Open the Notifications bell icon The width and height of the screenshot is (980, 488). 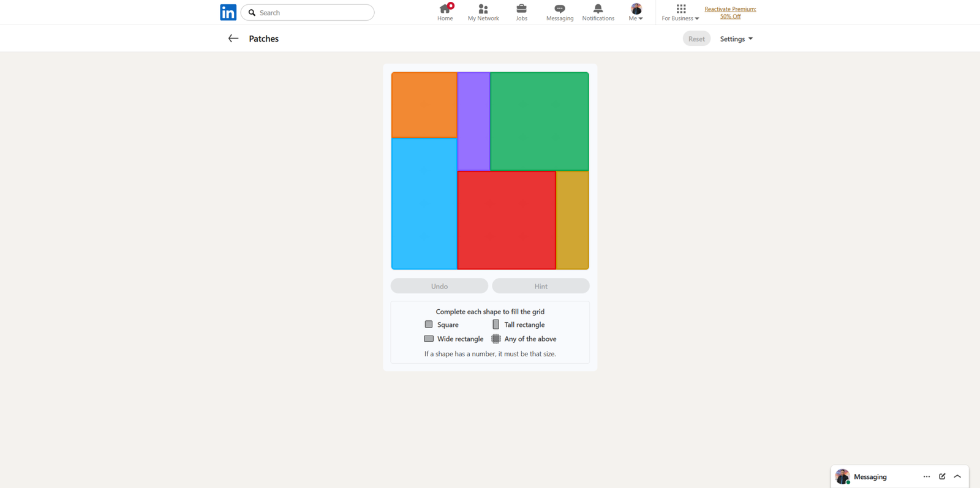[598, 9]
